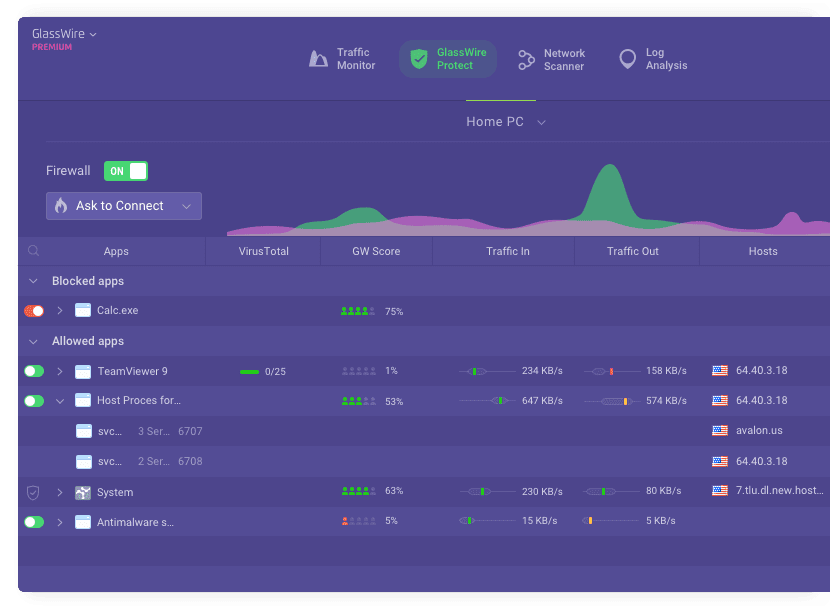Toggle firewall for Host Process
830x614 pixels.
pyautogui.click(x=34, y=401)
